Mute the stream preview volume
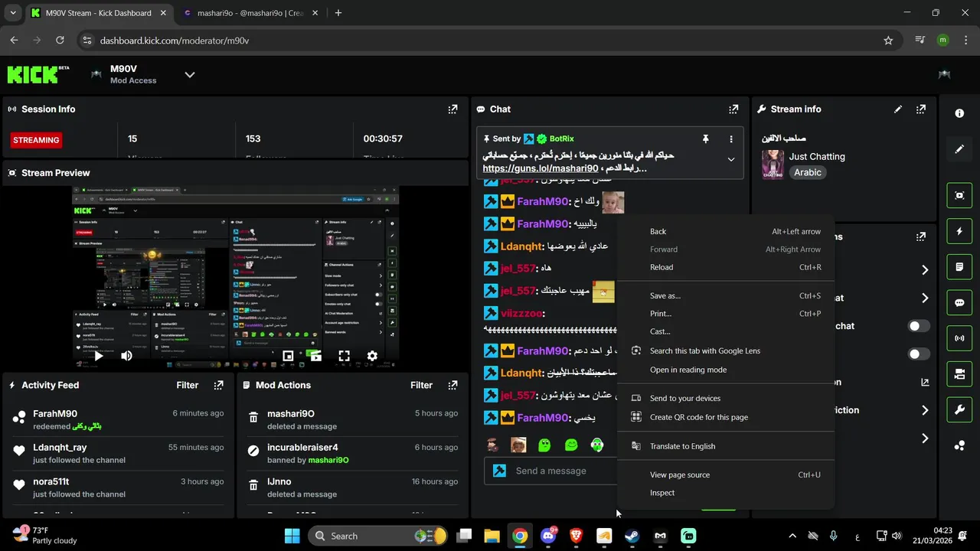 coord(126,356)
